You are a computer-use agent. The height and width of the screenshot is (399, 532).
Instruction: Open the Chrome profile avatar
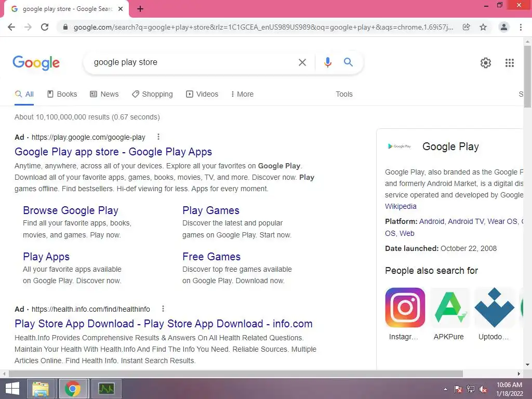pyautogui.click(x=504, y=27)
